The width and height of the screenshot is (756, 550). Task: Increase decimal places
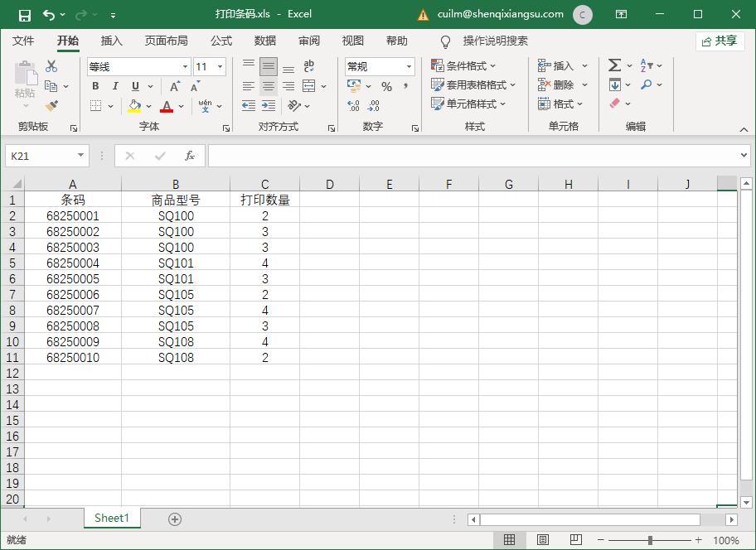[x=353, y=105]
